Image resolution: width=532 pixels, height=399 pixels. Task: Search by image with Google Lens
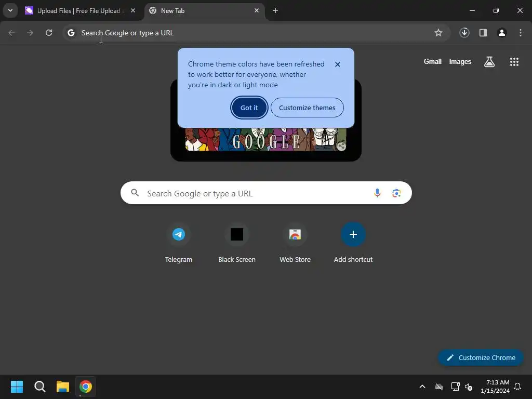coord(396,193)
